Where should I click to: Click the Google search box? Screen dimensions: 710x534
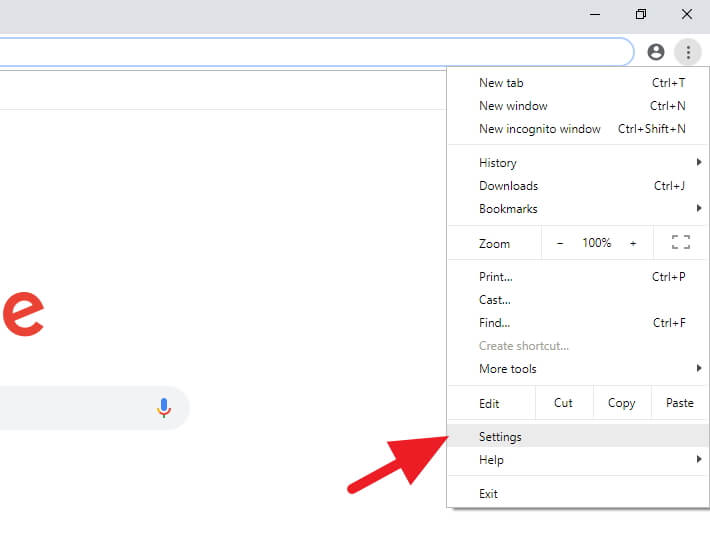coord(93,408)
